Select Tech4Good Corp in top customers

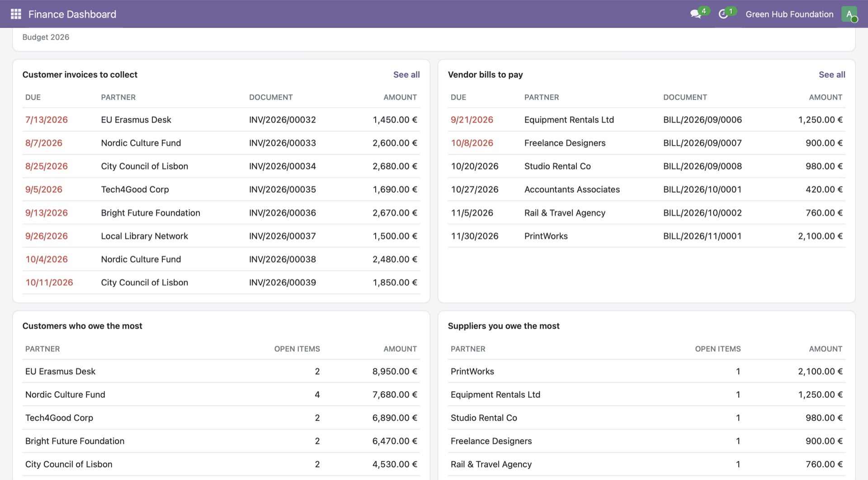coord(59,418)
